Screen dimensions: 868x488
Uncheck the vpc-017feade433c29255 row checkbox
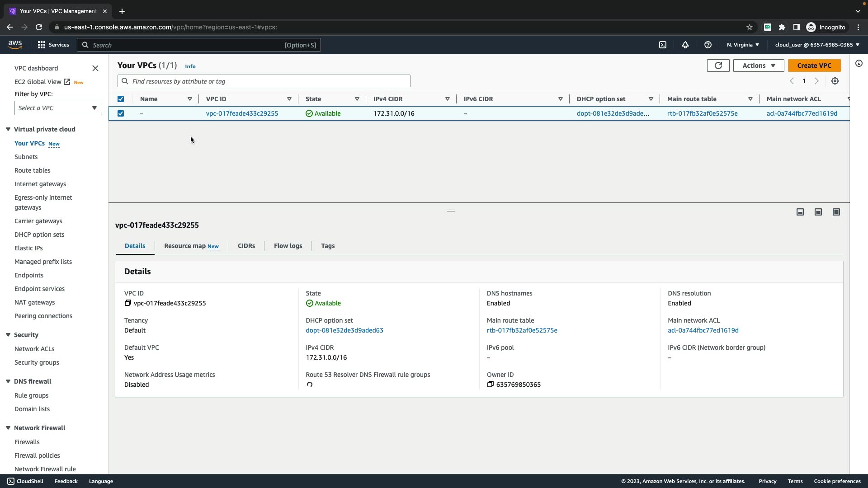121,113
